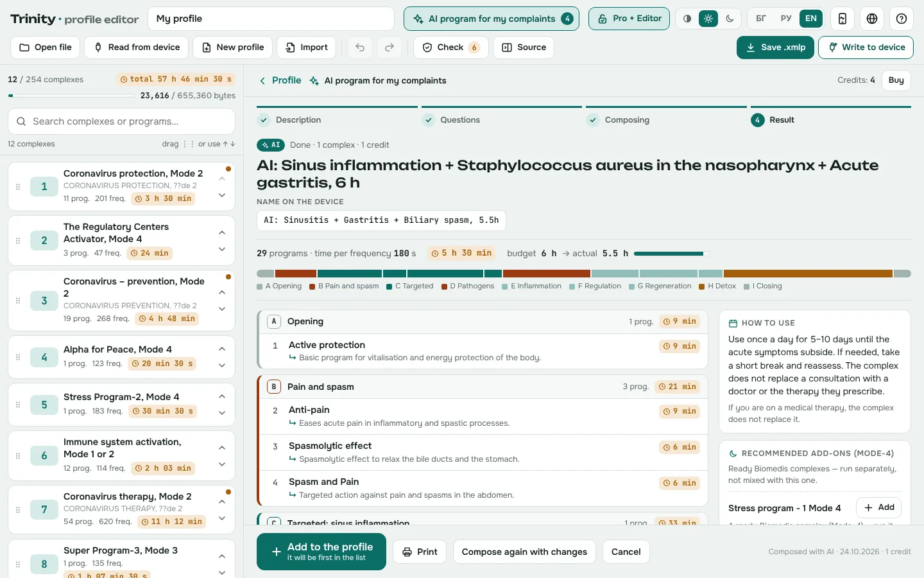Click the back chevron beside Profile
The height and width of the screenshot is (578, 924).
coord(262,81)
